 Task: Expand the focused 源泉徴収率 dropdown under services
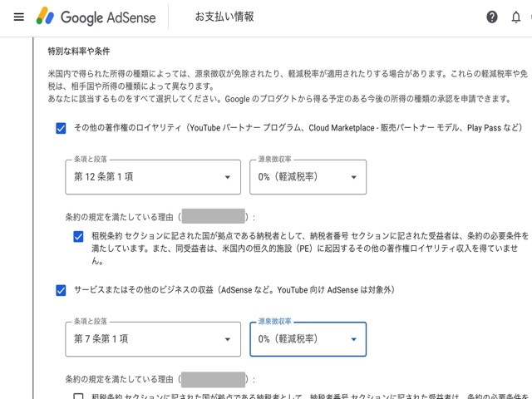308,339
